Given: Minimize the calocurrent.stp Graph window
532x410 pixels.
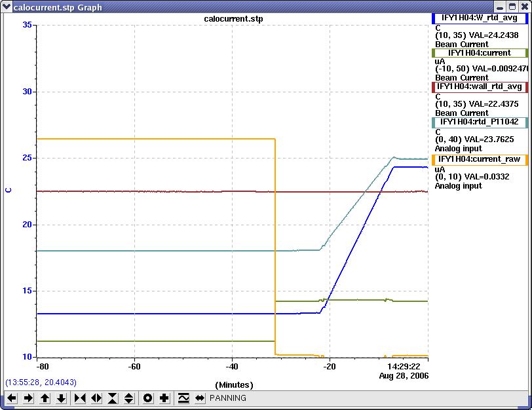Looking at the screenshot, I should [x=500, y=7].
